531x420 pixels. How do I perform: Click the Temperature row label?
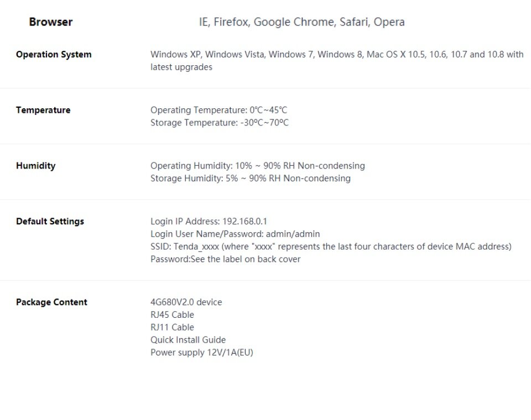coord(43,110)
